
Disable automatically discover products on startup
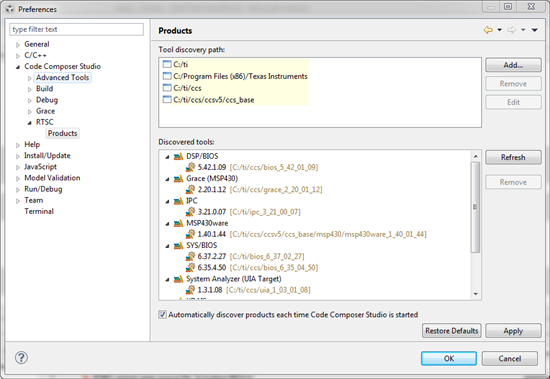pyautogui.click(x=162, y=314)
